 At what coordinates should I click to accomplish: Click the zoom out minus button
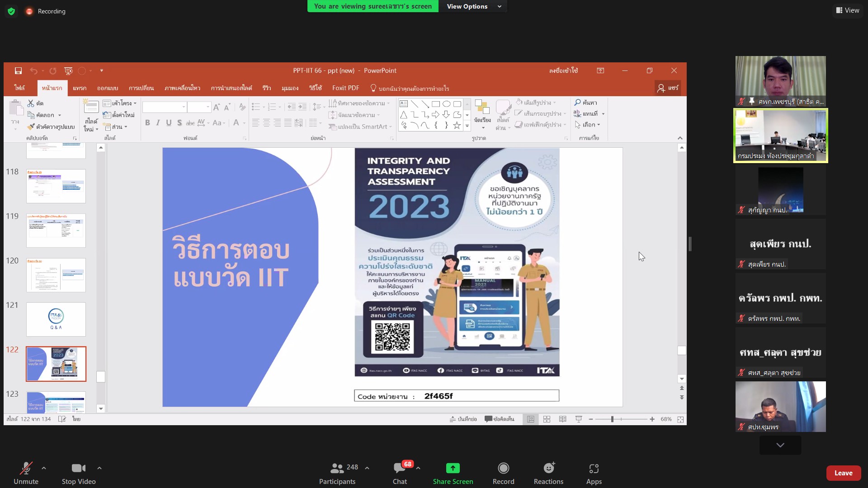coord(591,419)
